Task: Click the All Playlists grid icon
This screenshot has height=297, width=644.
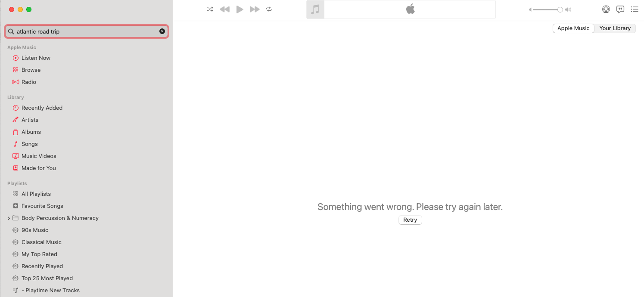Action: (16, 194)
